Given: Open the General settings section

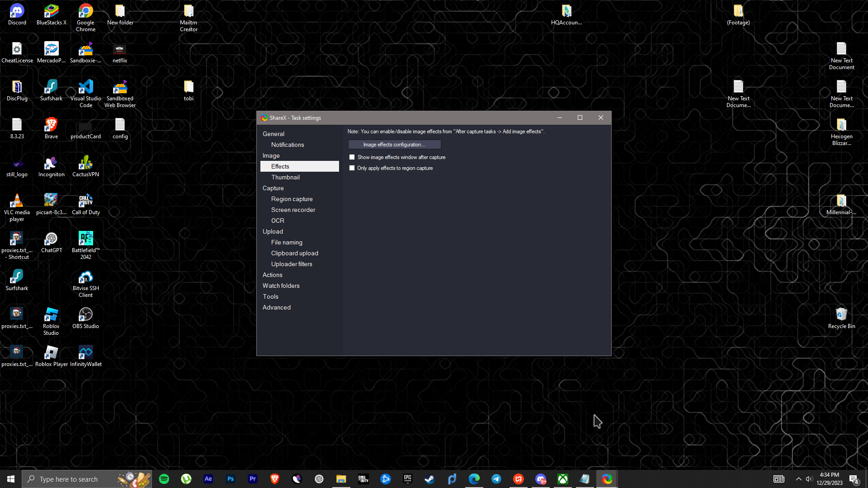Looking at the screenshot, I should click(x=273, y=134).
